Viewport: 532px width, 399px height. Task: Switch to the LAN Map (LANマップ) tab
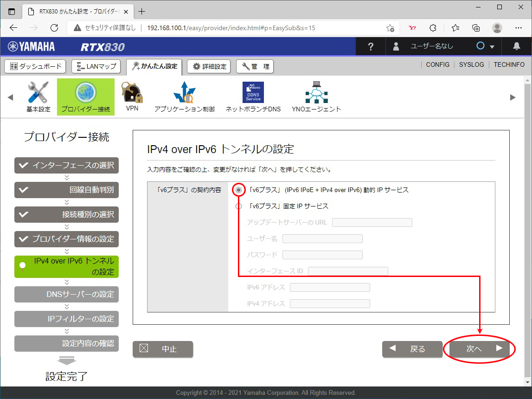[x=96, y=66]
